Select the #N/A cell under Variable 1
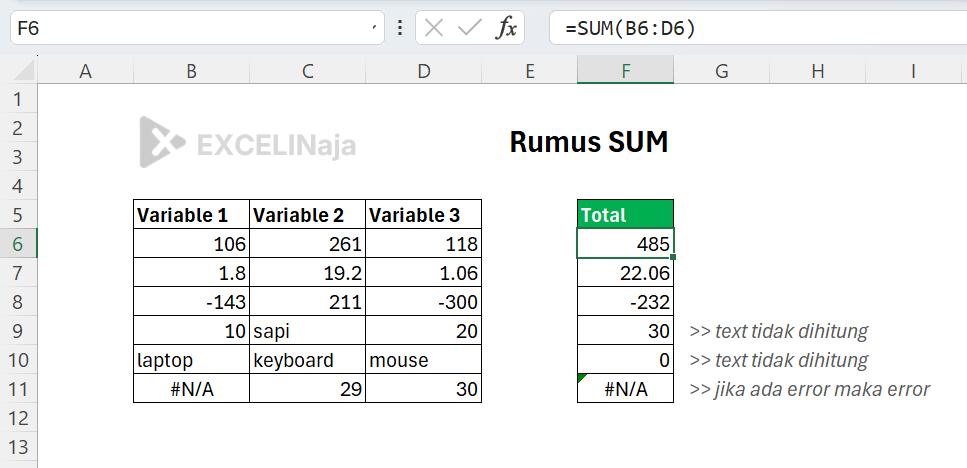Viewport: 967px width, 468px height. click(x=192, y=388)
